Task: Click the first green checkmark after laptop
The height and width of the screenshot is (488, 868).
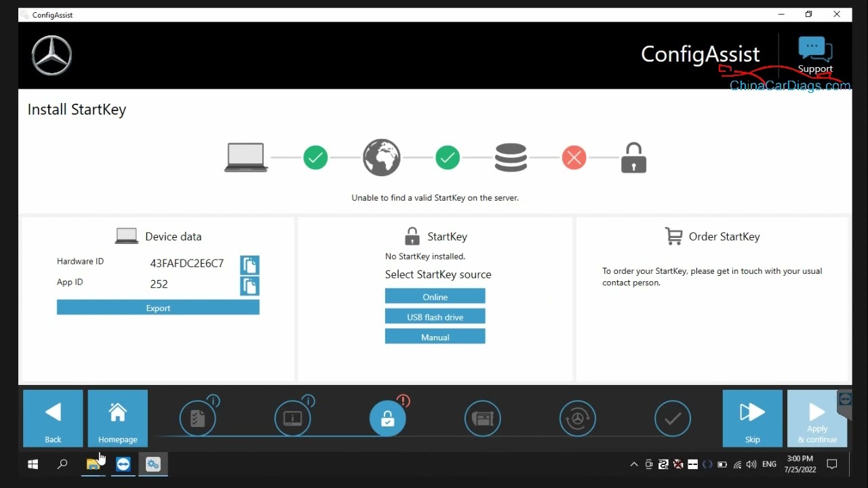Action: [315, 158]
